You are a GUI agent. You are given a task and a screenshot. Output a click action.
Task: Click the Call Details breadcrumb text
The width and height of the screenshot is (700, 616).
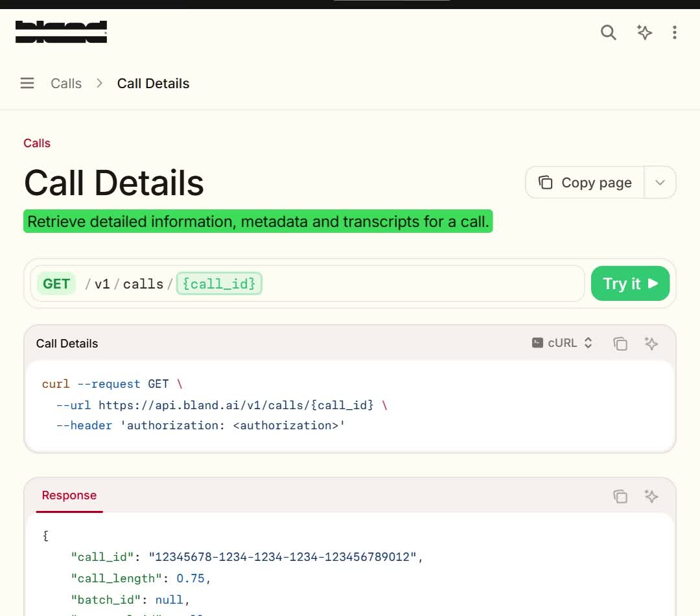pyautogui.click(x=153, y=84)
